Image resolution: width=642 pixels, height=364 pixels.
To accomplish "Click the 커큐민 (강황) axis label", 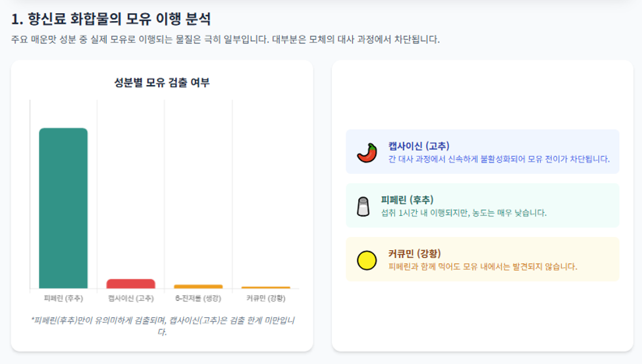I will (x=266, y=298).
